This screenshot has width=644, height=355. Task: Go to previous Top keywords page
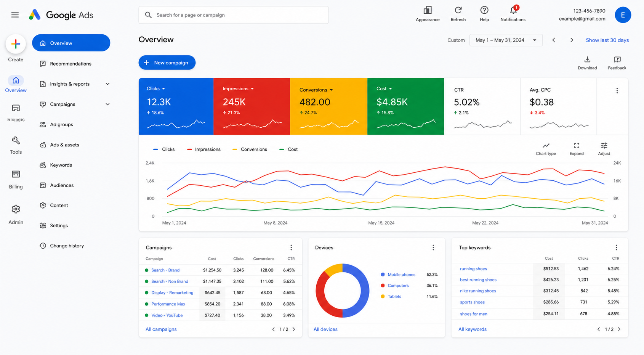coord(599,329)
